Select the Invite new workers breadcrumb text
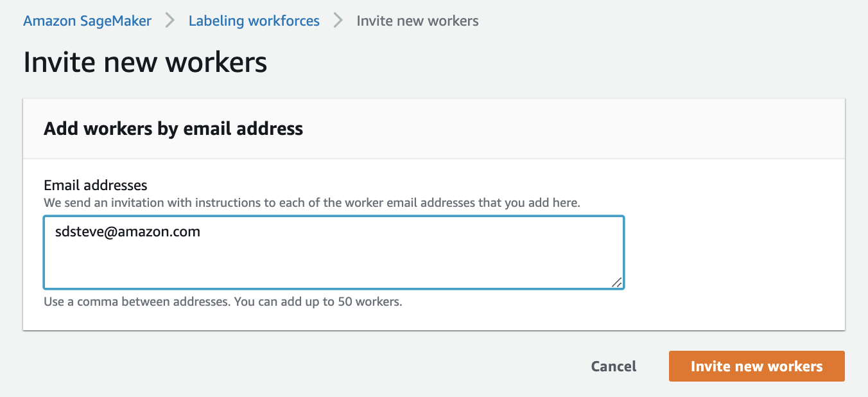The image size is (868, 397). 417,21
